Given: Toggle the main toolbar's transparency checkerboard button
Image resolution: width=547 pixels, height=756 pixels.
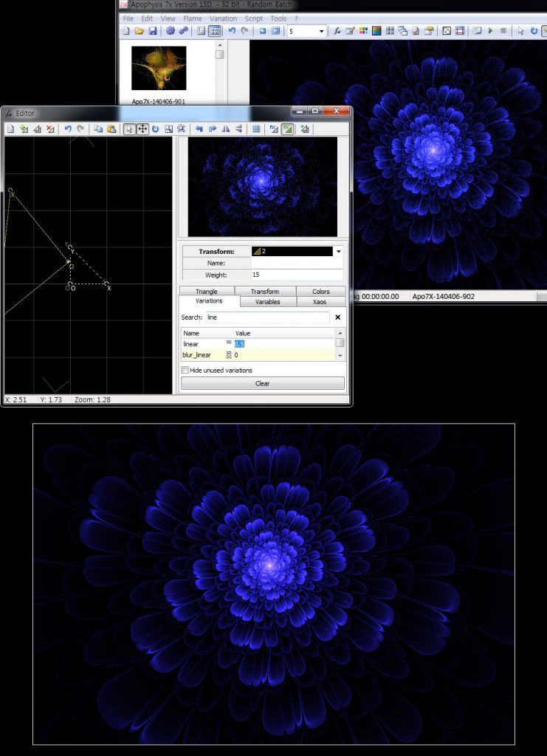Looking at the screenshot, I should pyautogui.click(x=447, y=31).
